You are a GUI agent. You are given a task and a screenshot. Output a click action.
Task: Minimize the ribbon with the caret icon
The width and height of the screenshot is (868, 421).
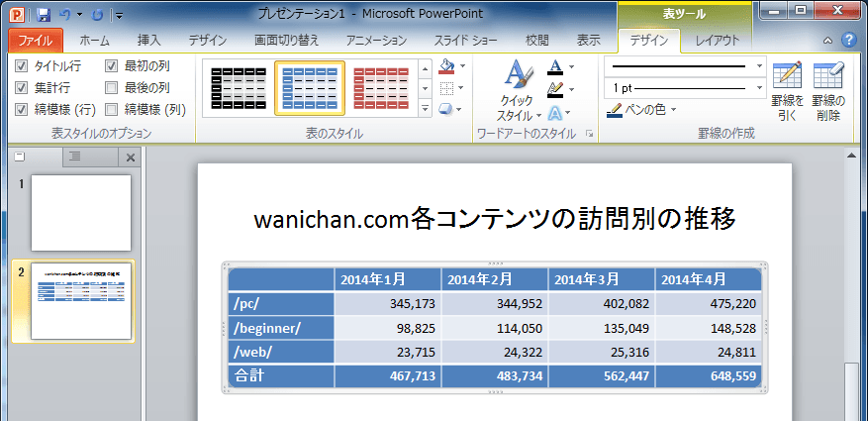[x=828, y=41]
